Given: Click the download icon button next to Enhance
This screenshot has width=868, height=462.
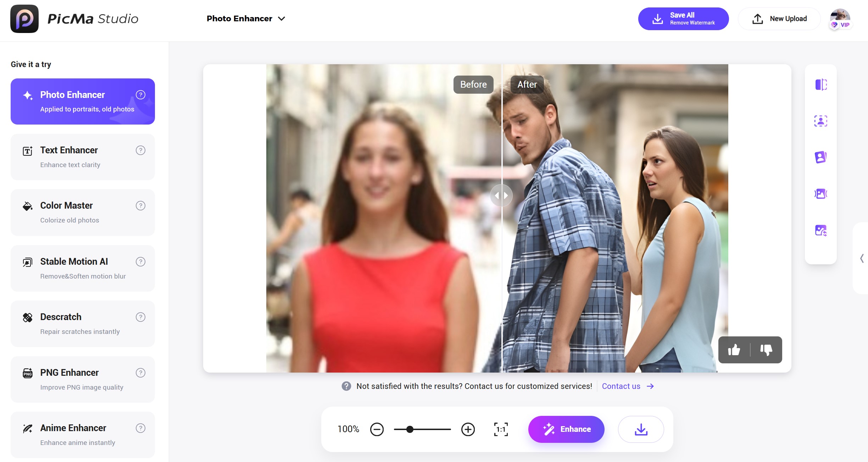Looking at the screenshot, I should [x=641, y=429].
